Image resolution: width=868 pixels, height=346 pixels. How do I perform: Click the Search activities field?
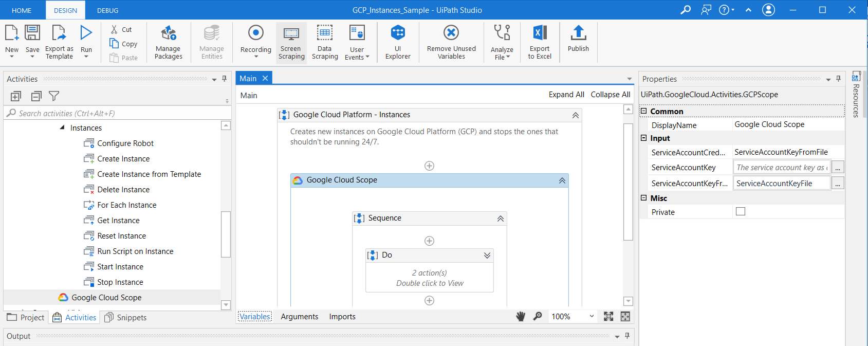(118, 113)
